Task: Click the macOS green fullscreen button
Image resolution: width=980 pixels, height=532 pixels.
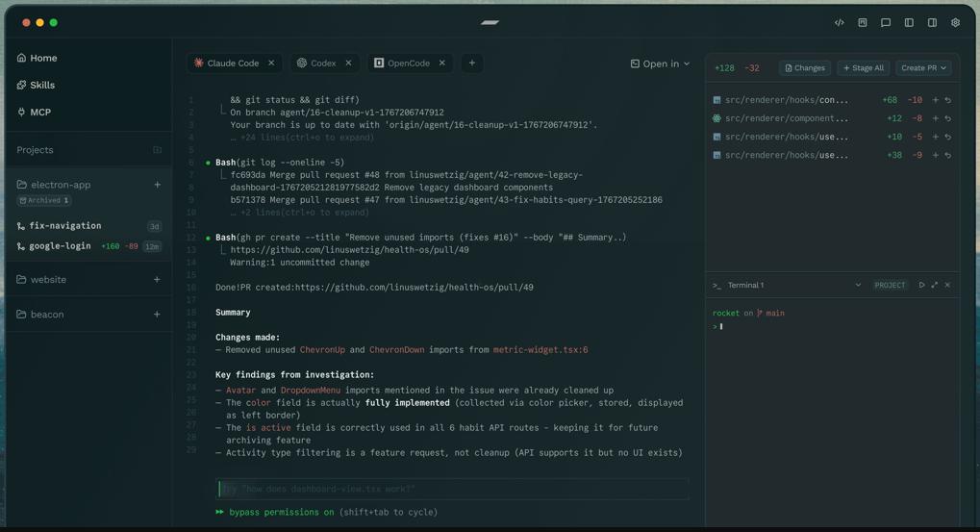Action: (54, 22)
